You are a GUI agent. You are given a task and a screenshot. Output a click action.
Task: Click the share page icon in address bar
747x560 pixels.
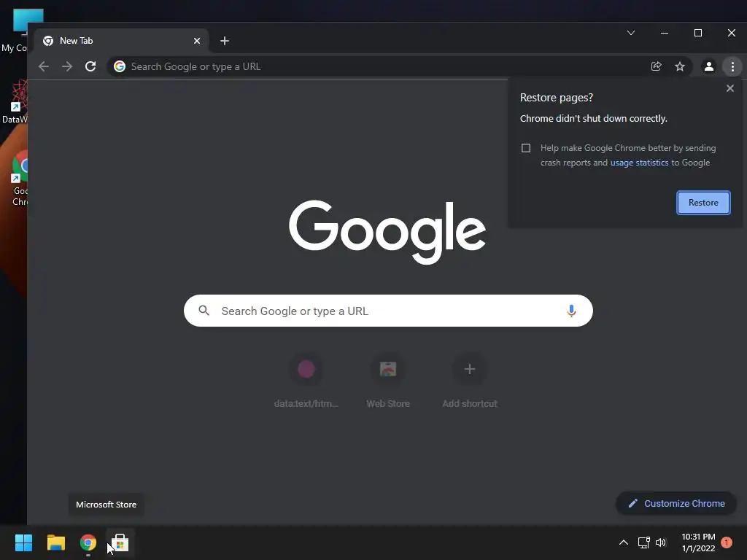(x=656, y=66)
